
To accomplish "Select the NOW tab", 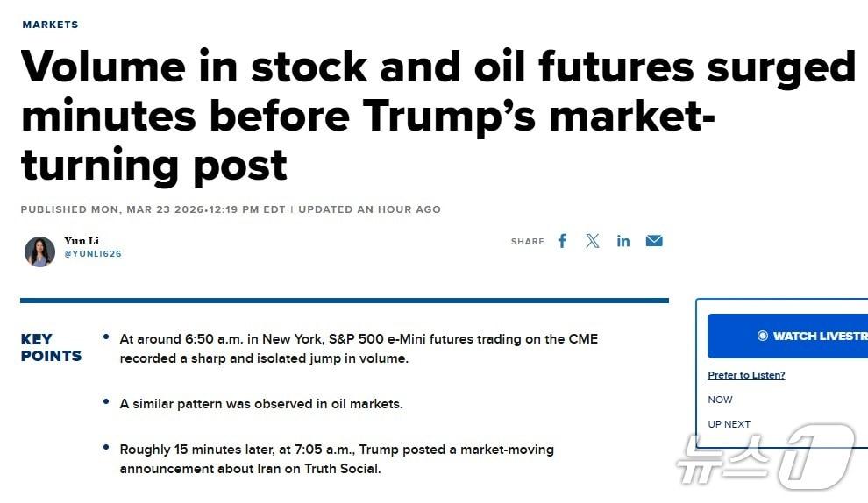I will (720, 400).
